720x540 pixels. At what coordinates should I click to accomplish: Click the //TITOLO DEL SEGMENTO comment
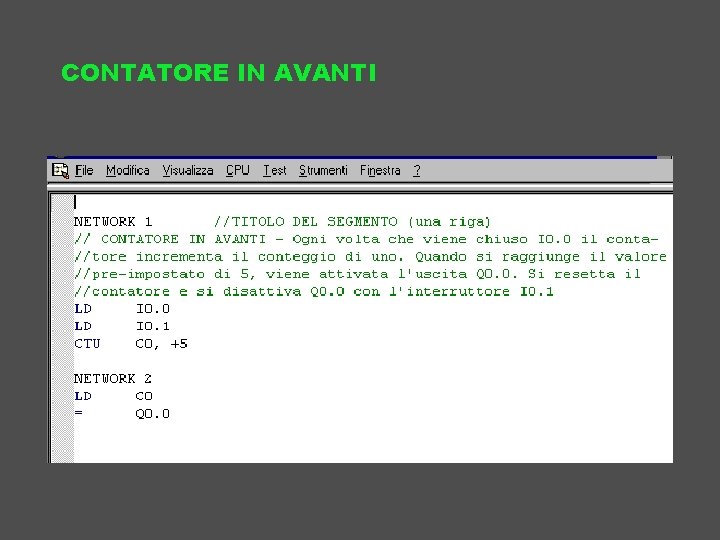point(352,222)
